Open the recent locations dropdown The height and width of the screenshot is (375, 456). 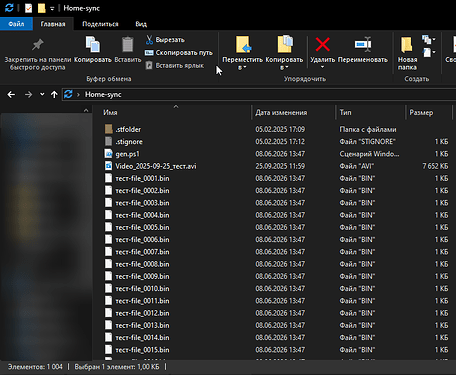point(42,94)
